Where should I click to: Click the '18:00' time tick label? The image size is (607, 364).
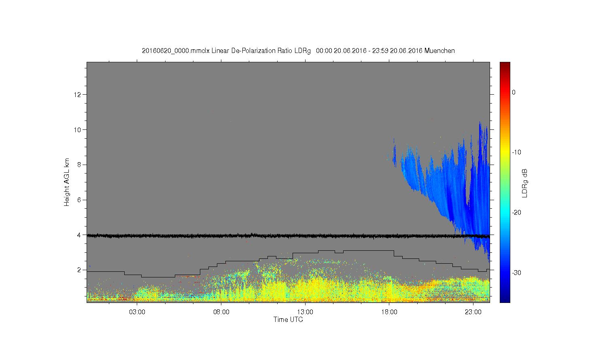[389, 312]
